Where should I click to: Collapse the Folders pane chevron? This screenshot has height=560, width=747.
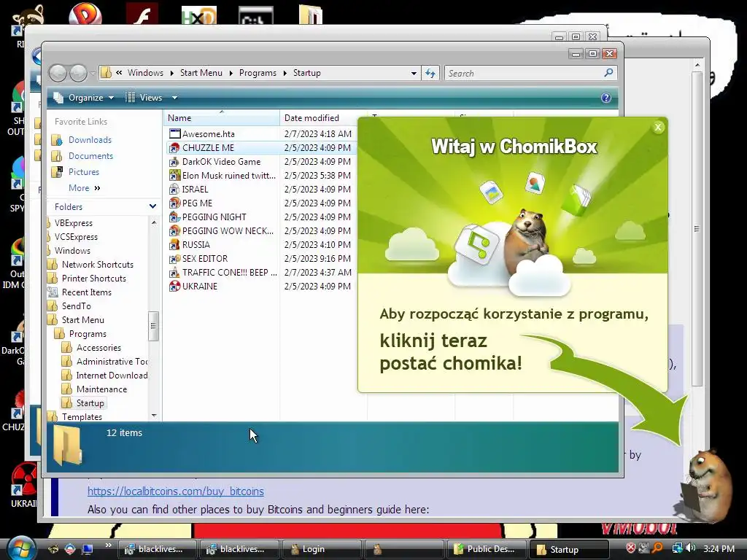click(152, 206)
